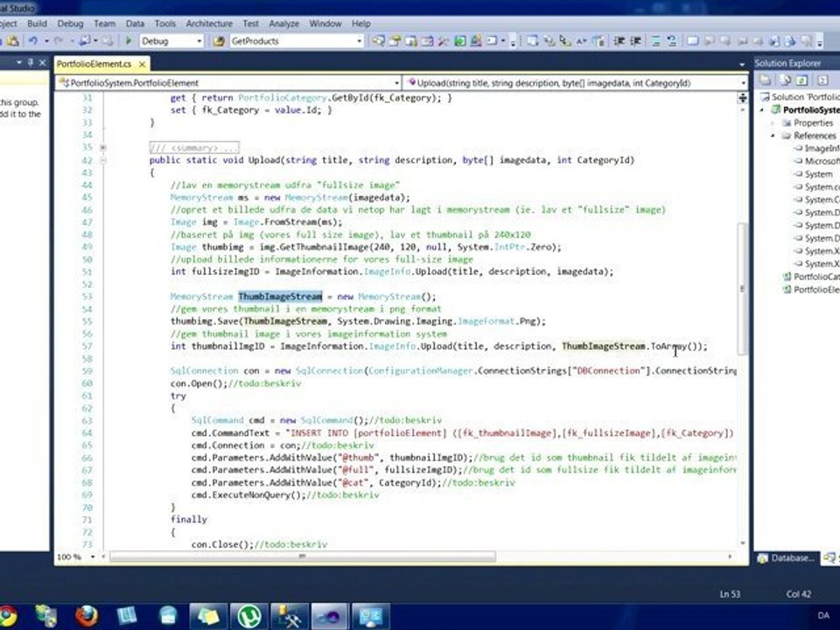Click the editor split-window handle icon
Screen dimensions: 840x630
point(743,98)
